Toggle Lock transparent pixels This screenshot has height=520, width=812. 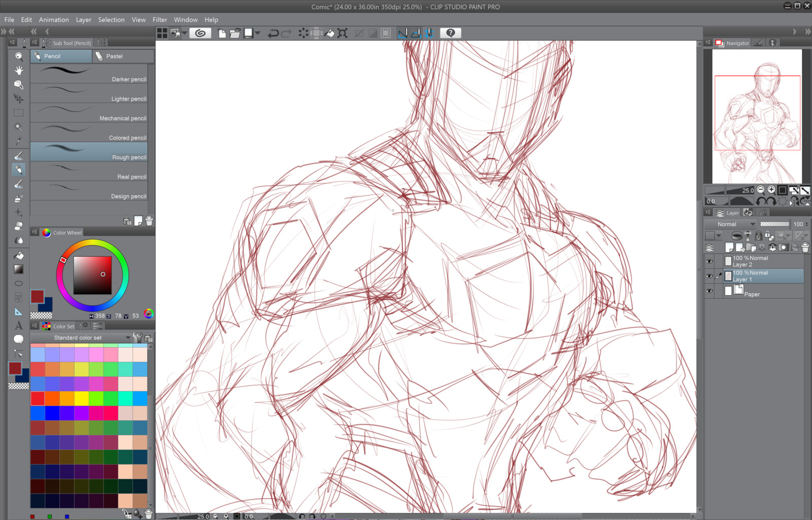click(769, 236)
